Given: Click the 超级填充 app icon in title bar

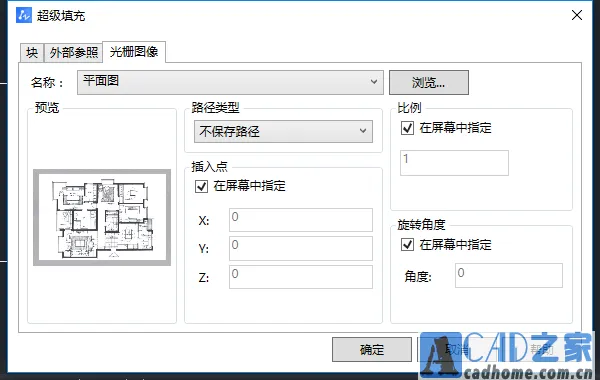Looking at the screenshot, I should point(24,15).
